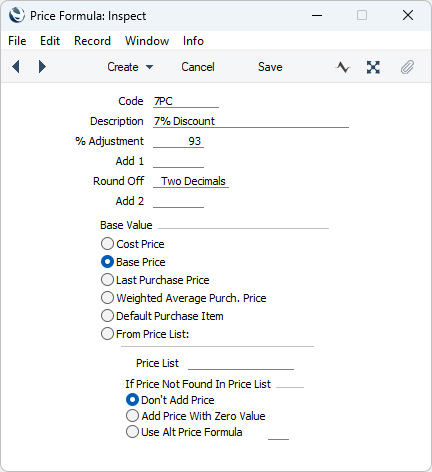This screenshot has height=472, width=432.
Task: Click the app logo in title bar
Action: [17, 15]
